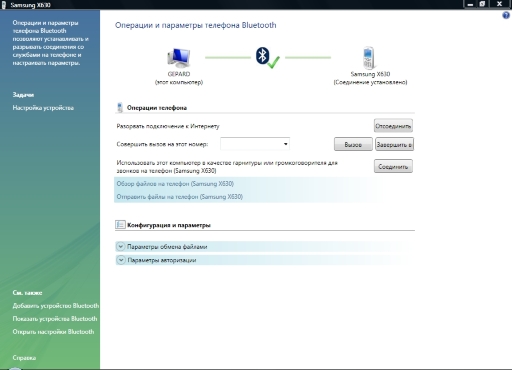Viewport: 512px width, 370px height.
Task: Expand Параметры обмена файлами section
Action: pyautogui.click(x=121, y=247)
